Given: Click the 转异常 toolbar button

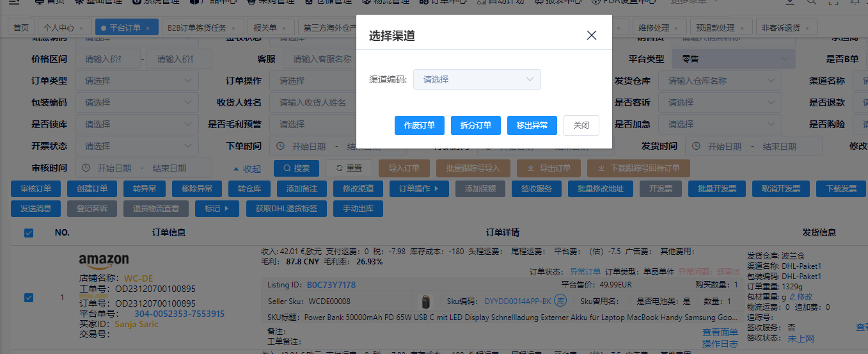Looking at the screenshot, I should [145, 189].
